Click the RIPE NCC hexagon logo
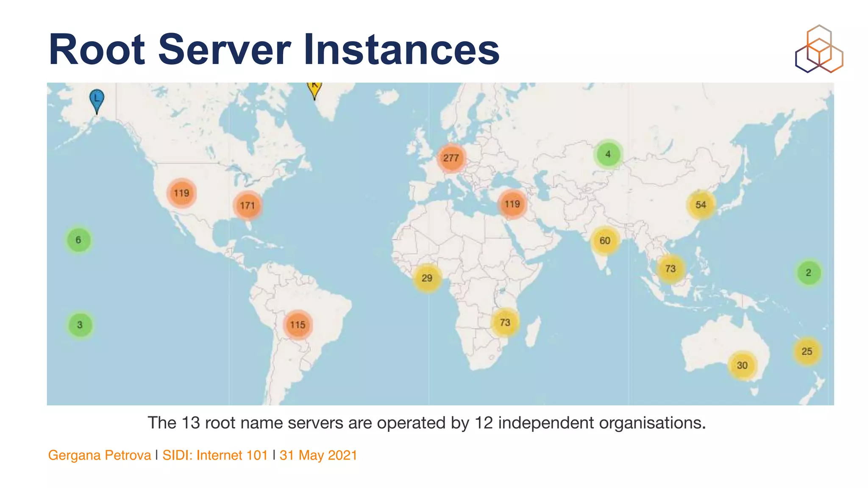868x488 pixels. click(x=819, y=49)
